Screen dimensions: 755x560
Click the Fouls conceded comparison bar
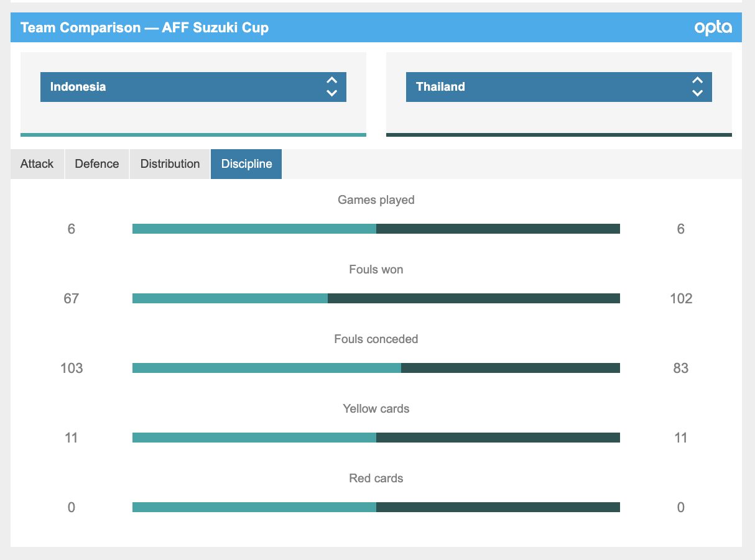376,368
